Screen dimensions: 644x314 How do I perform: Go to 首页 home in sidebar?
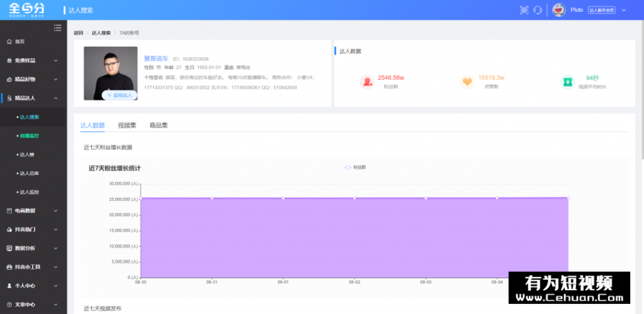[20, 41]
